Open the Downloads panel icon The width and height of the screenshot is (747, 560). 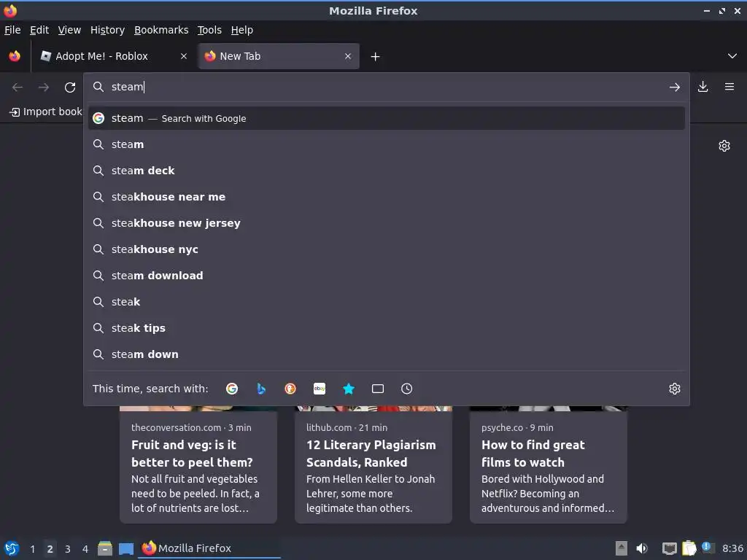tap(703, 87)
